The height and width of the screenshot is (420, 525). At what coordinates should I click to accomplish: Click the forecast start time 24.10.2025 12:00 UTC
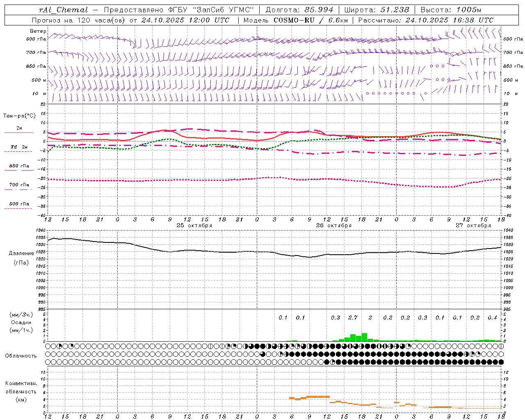tap(185, 20)
